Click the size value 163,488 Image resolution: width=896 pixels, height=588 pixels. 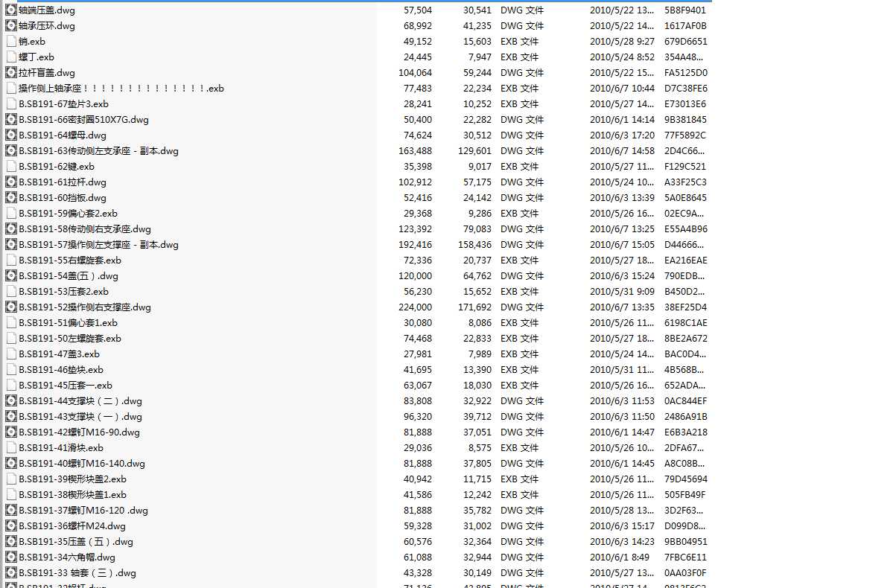pos(415,151)
